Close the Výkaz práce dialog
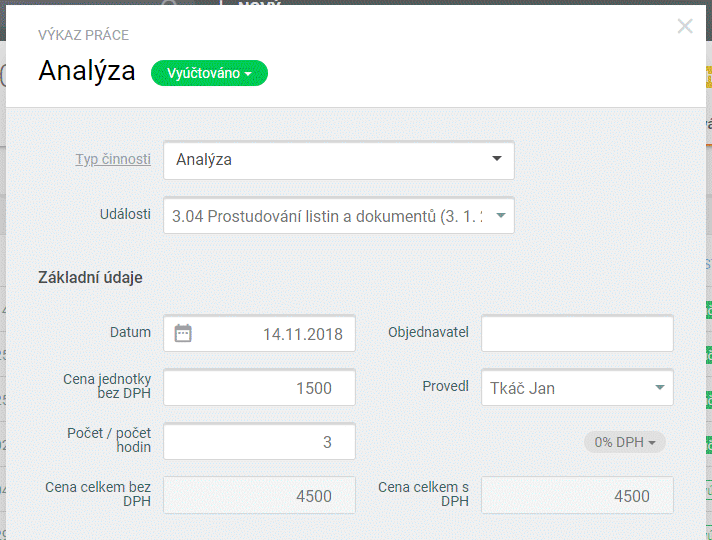This screenshot has width=712, height=540. [x=685, y=27]
